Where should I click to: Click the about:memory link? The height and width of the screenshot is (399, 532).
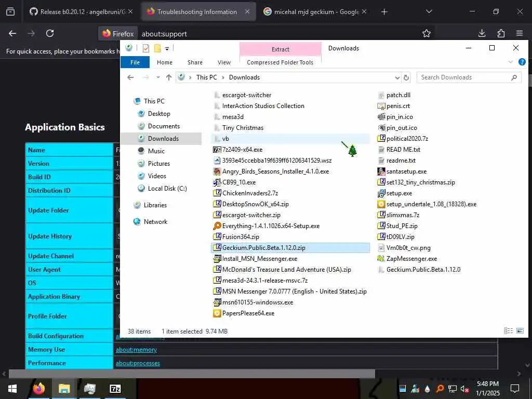(137, 350)
